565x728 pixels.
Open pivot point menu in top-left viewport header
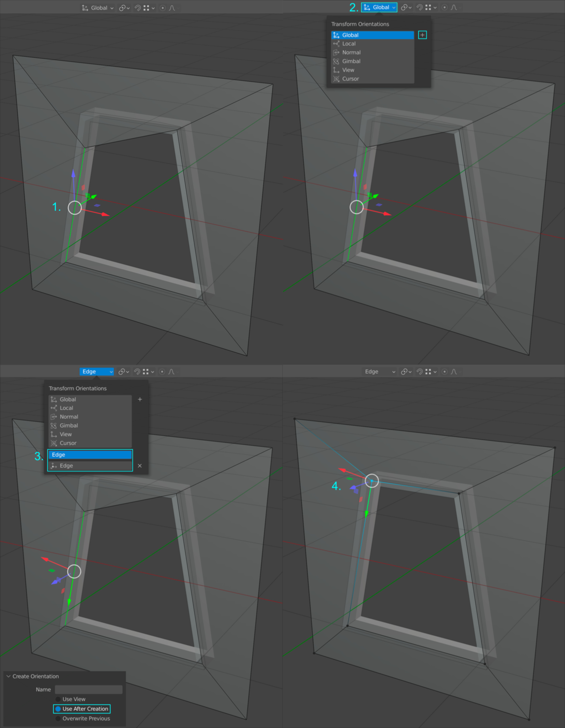[124, 8]
